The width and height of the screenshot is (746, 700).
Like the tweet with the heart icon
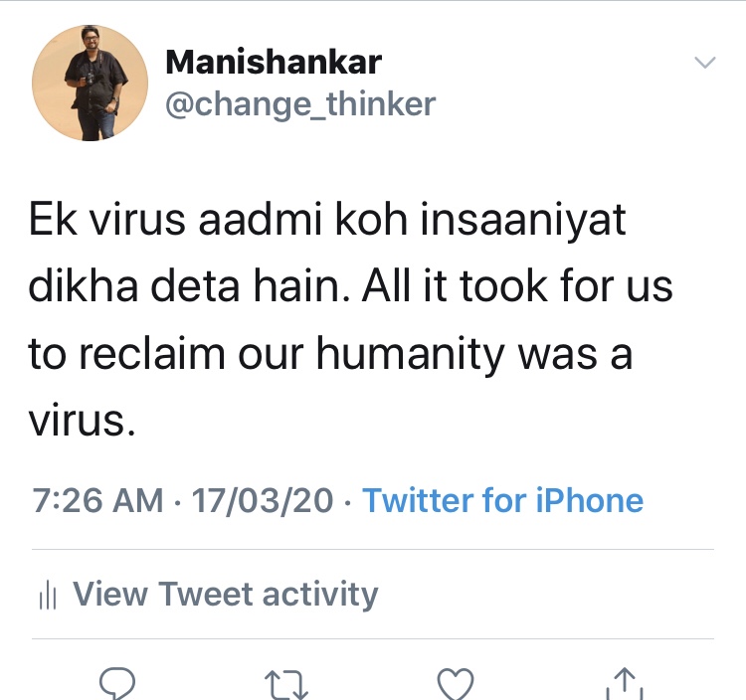click(457, 684)
